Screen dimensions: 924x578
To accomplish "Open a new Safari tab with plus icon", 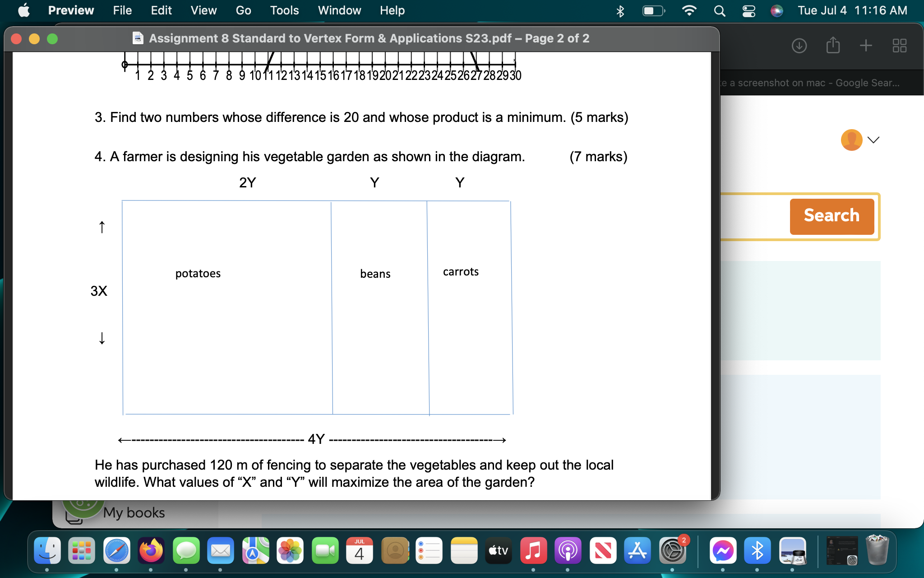I will [x=865, y=46].
